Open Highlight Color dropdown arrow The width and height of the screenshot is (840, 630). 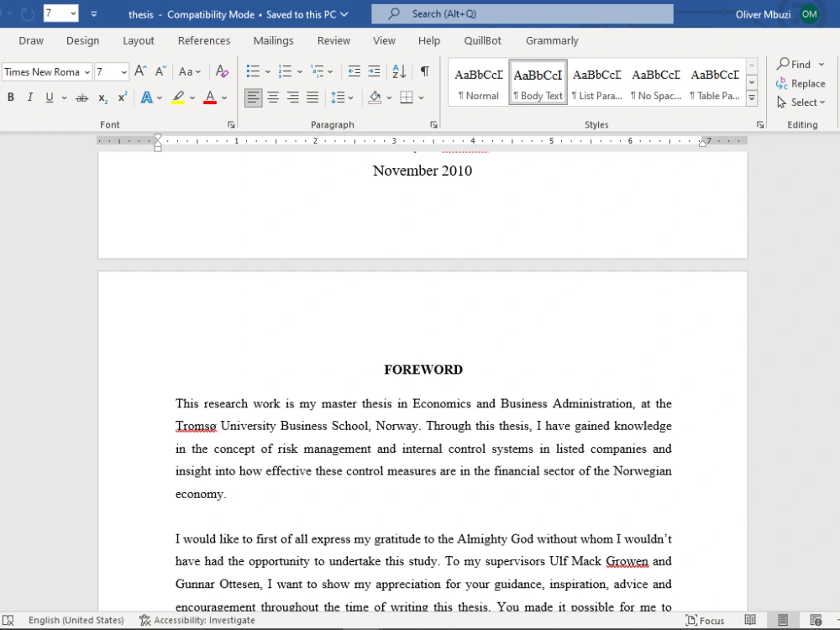(x=192, y=98)
